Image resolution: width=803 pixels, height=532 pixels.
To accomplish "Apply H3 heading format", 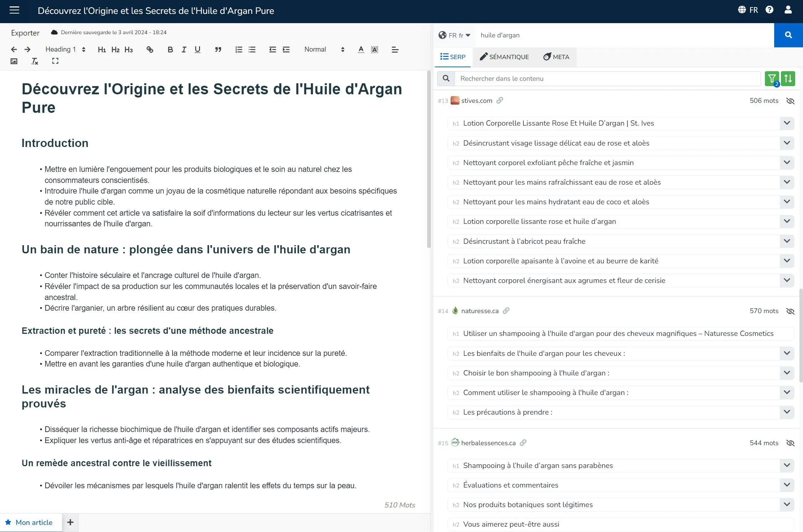I will (128, 49).
